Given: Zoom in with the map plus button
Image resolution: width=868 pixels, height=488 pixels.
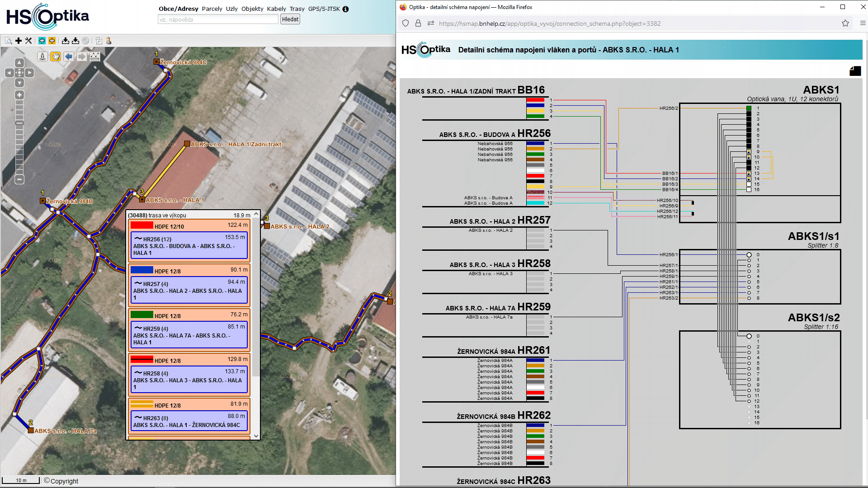Looking at the screenshot, I should [x=19, y=95].
